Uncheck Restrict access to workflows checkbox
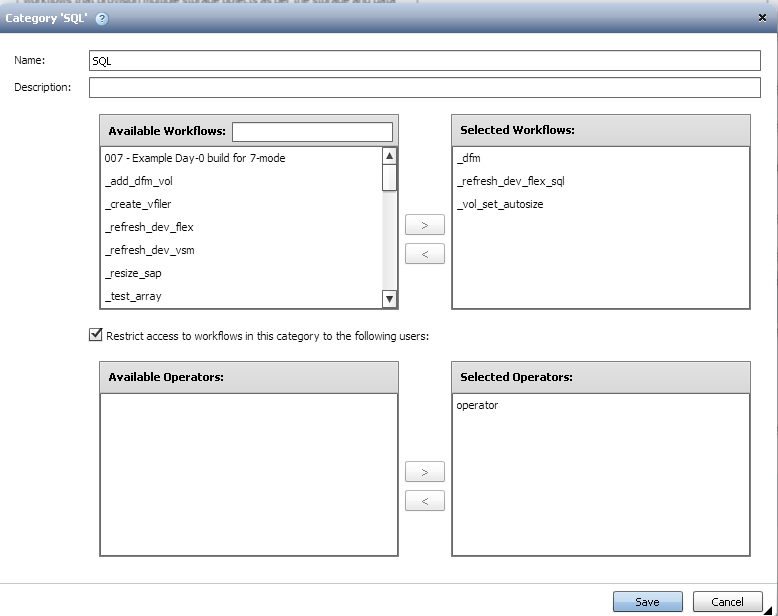 (x=95, y=336)
